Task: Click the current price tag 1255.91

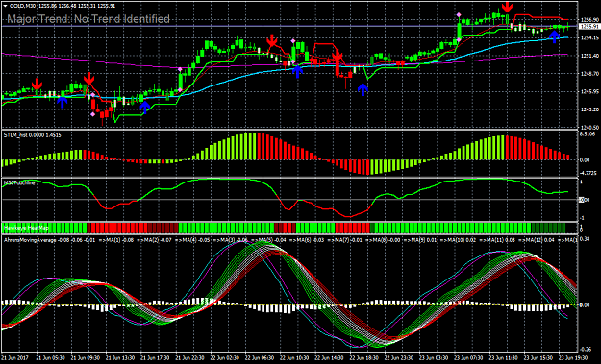Action: coord(589,26)
